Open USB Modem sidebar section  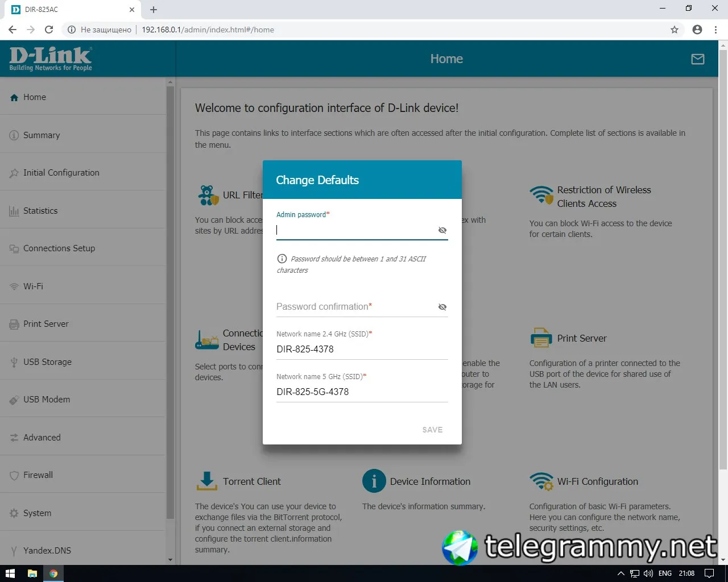(83, 400)
